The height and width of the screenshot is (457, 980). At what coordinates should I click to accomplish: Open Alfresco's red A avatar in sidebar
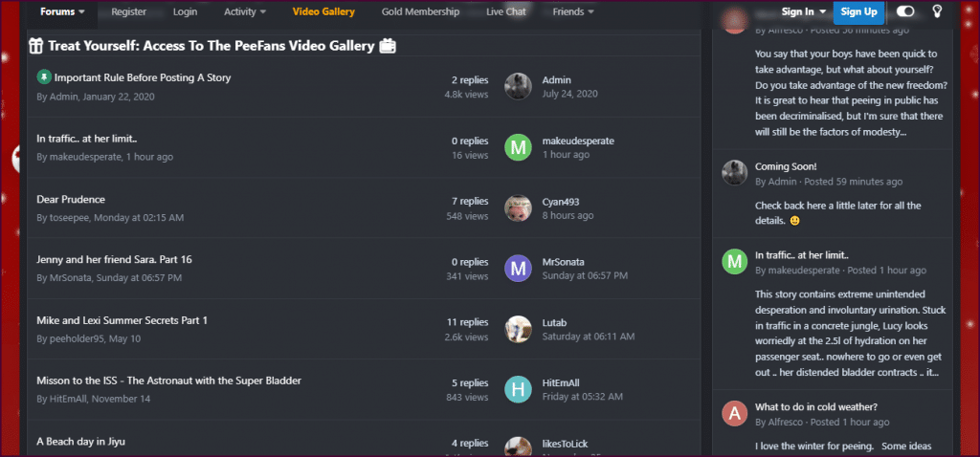[735, 413]
